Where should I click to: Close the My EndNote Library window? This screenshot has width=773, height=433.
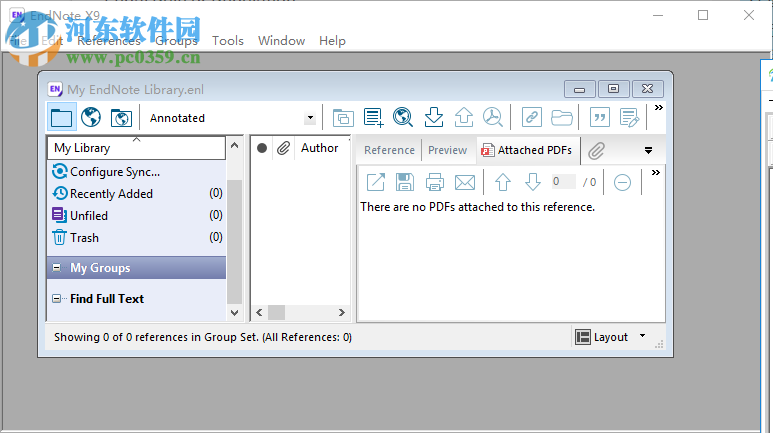(647, 89)
